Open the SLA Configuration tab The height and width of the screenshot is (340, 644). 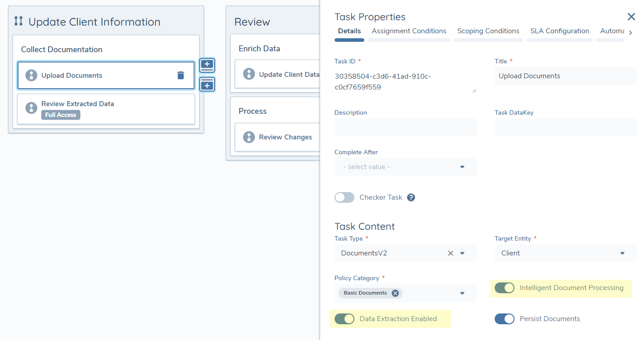click(559, 31)
